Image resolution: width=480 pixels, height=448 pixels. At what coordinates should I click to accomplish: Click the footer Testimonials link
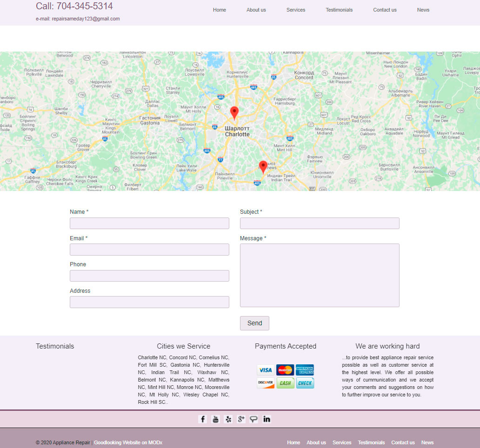(371, 442)
